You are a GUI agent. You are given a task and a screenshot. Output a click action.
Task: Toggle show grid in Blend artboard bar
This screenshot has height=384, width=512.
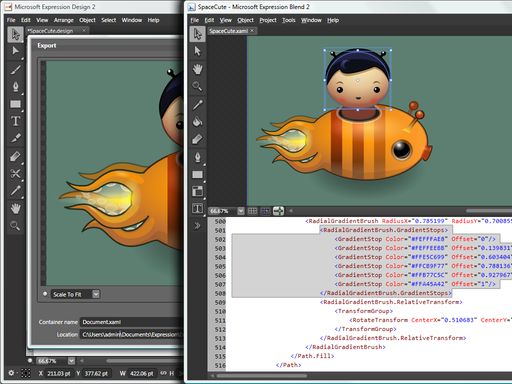click(252, 211)
